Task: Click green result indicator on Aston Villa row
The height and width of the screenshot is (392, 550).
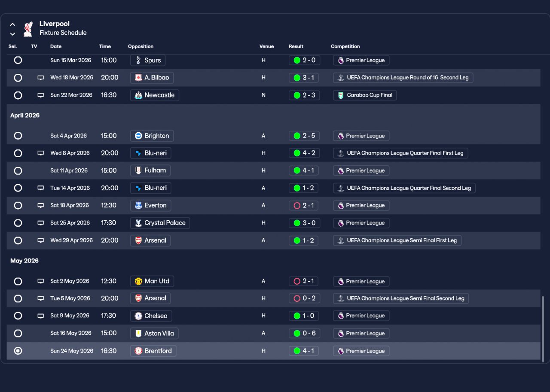Action: (297, 333)
